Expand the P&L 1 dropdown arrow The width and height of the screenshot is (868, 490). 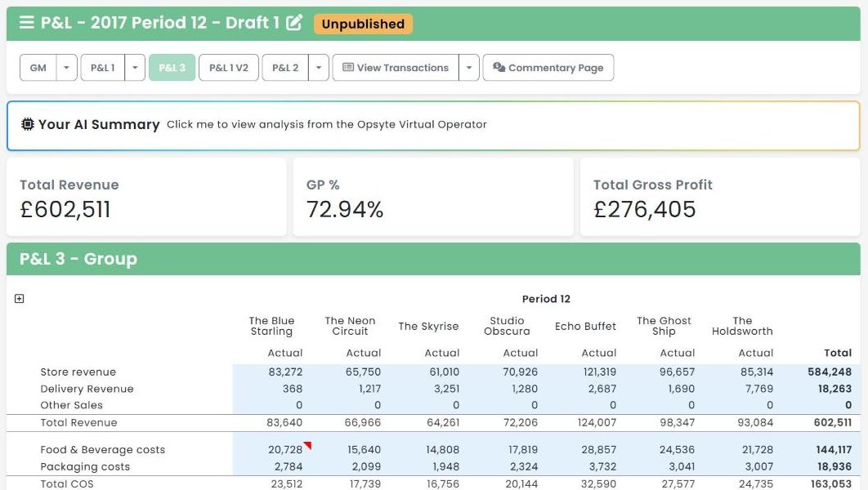135,68
